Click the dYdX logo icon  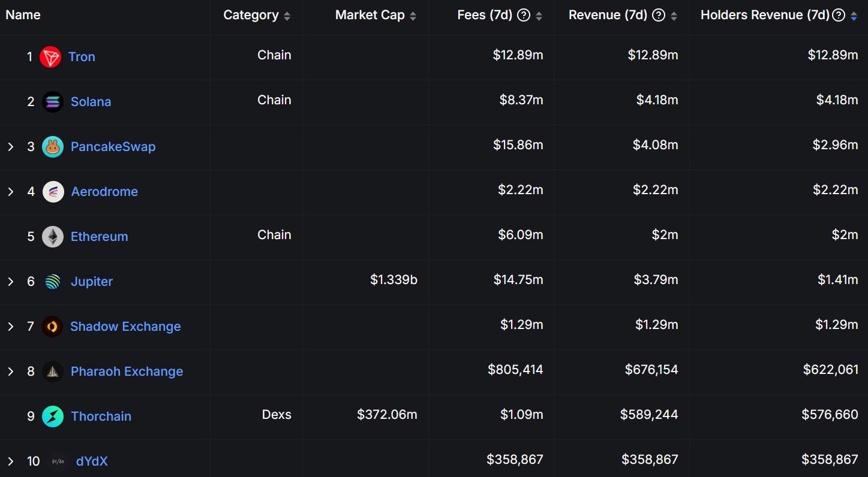pyautogui.click(x=58, y=461)
